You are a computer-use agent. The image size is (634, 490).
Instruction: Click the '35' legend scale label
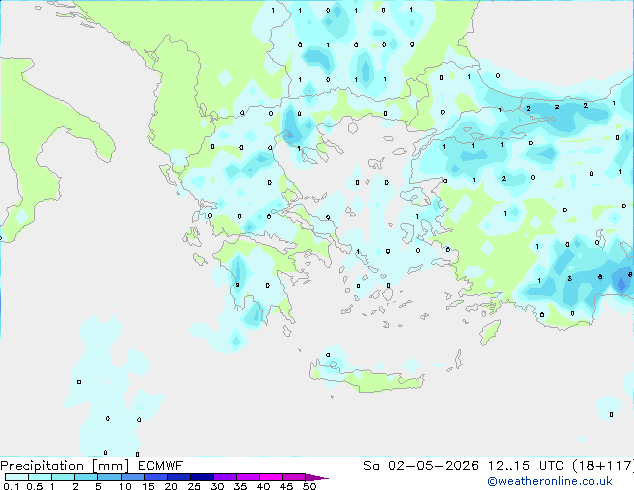[x=240, y=486]
